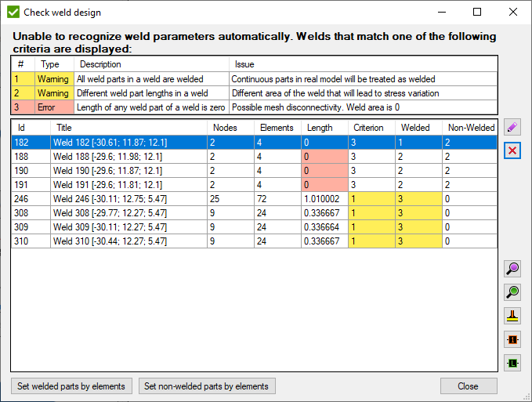The height and width of the screenshot is (402, 532).
Task: Click the Nodes column header
Action: [225, 128]
